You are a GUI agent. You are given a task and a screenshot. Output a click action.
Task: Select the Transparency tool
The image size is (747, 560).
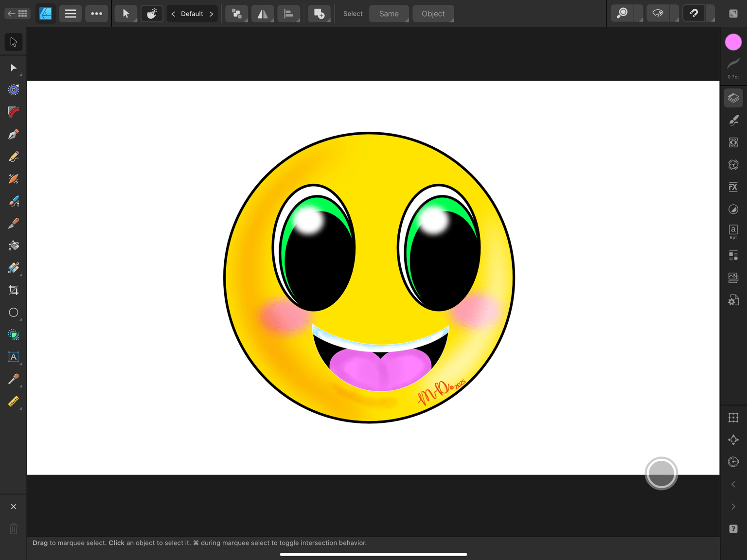click(x=14, y=268)
